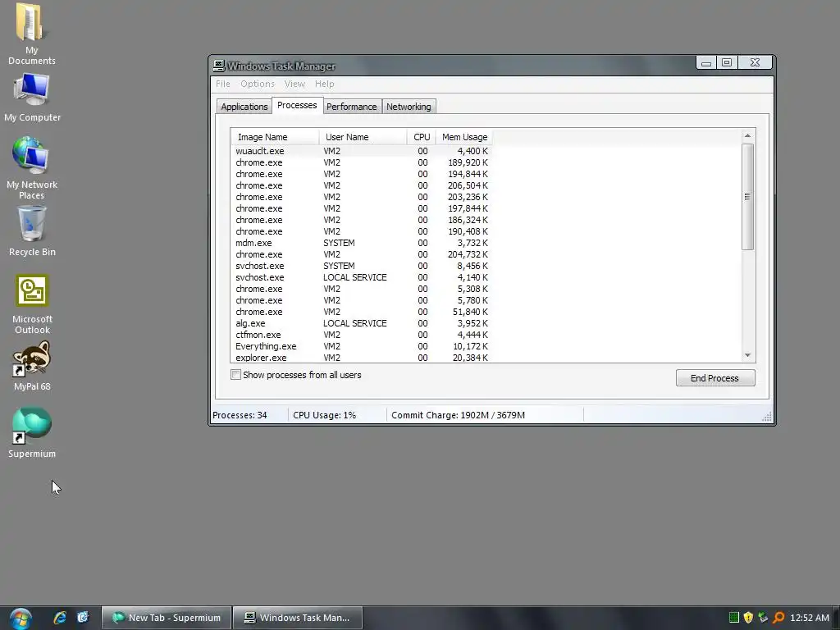Select the Everything.exe process row

pyautogui.click(x=362, y=347)
